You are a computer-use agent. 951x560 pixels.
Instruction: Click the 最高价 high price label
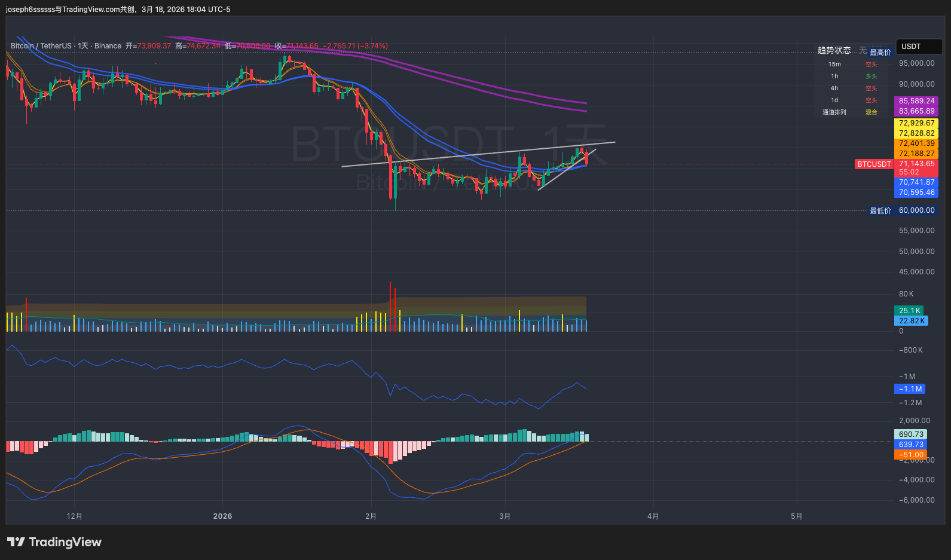(880, 53)
